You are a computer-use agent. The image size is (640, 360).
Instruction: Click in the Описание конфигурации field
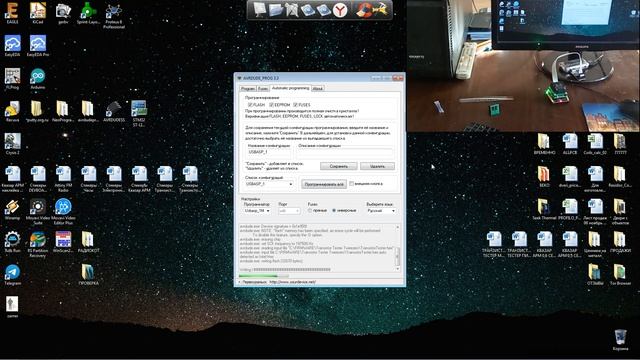pyautogui.click(x=345, y=152)
